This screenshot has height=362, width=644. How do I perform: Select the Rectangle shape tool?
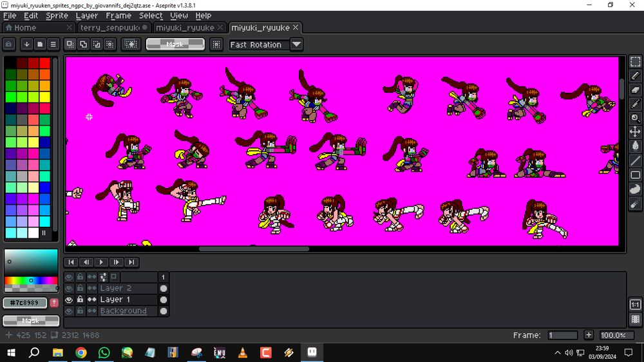coord(635,175)
